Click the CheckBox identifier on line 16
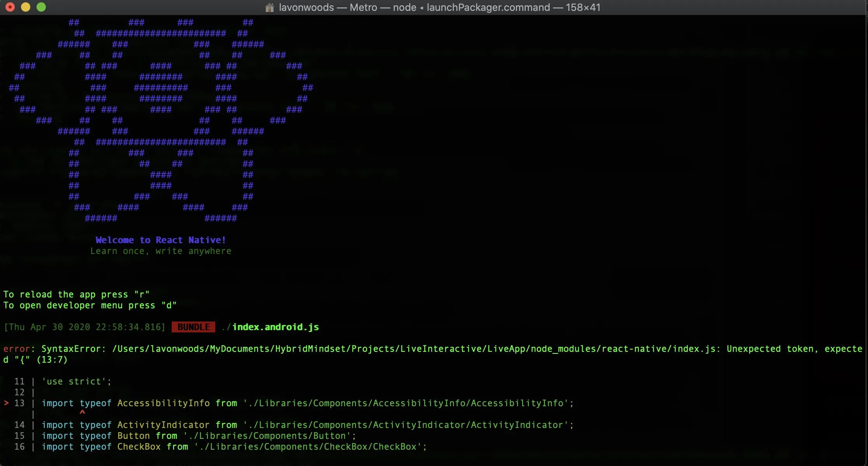Image resolution: width=868 pixels, height=466 pixels. coord(139,447)
